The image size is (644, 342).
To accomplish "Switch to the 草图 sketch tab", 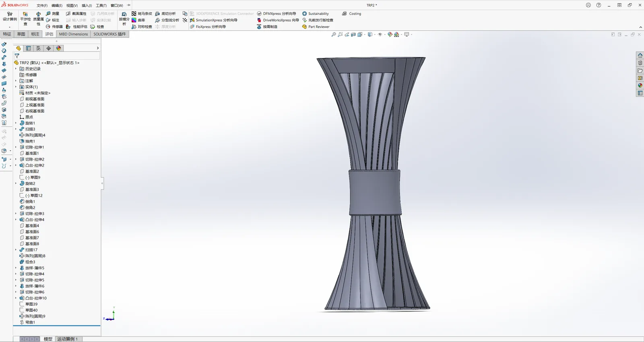I will pos(21,34).
